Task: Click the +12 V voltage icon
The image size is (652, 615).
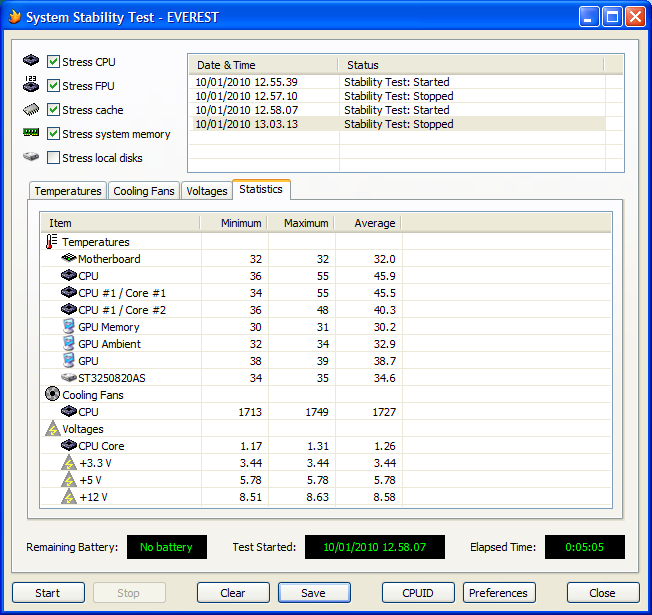Action: point(68,497)
